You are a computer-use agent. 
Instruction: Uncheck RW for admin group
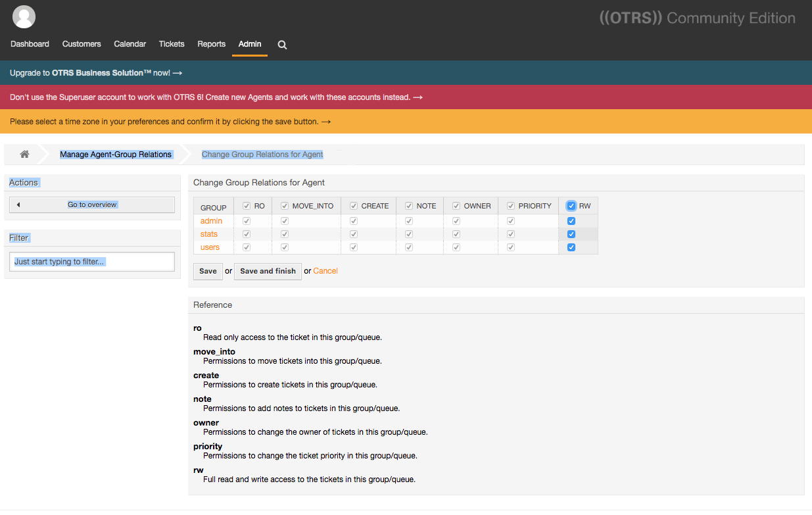coord(571,221)
